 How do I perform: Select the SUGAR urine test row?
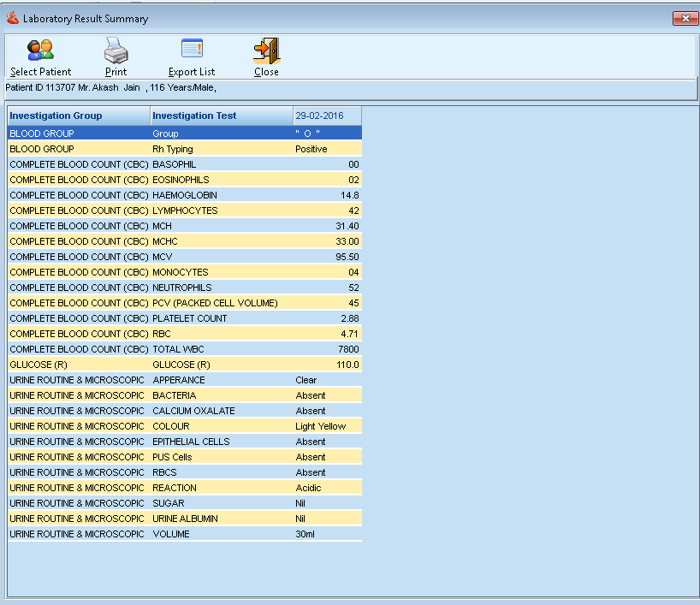[x=185, y=503]
